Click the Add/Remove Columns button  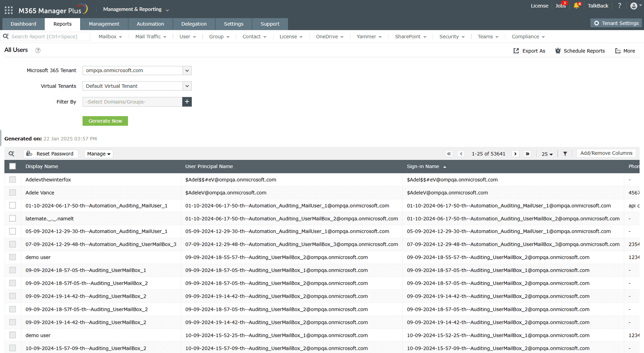pyautogui.click(x=606, y=153)
